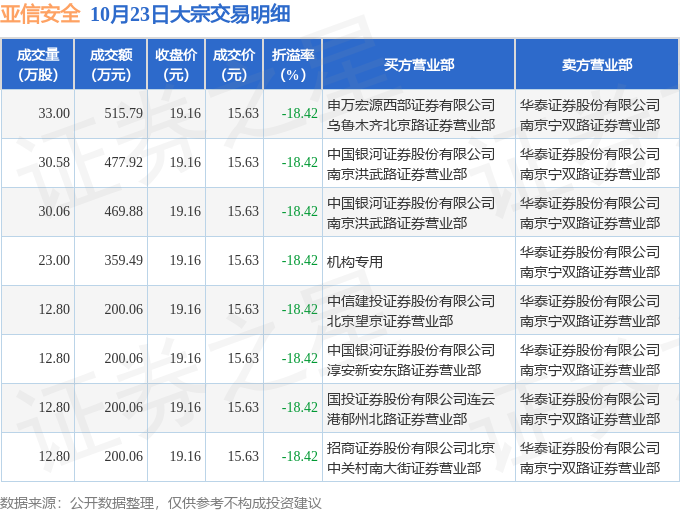Select the 成交价(元) column header
The image size is (680, 512).
point(234,65)
